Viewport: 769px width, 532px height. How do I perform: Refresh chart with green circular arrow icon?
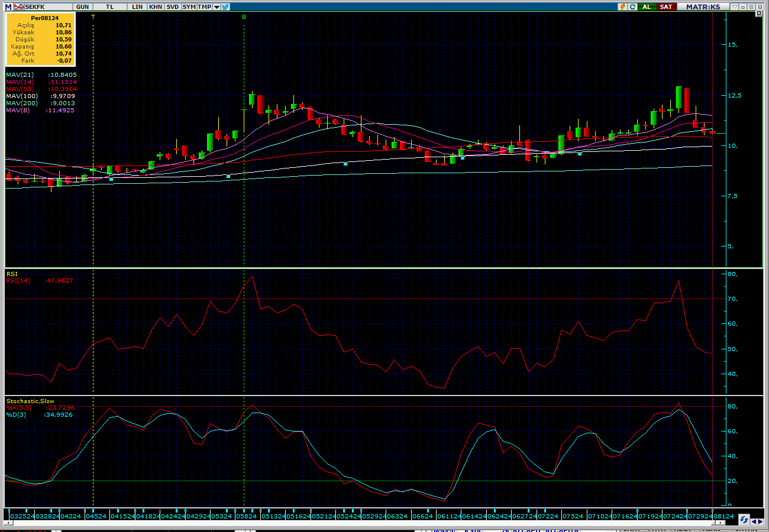(x=632, y=7)
